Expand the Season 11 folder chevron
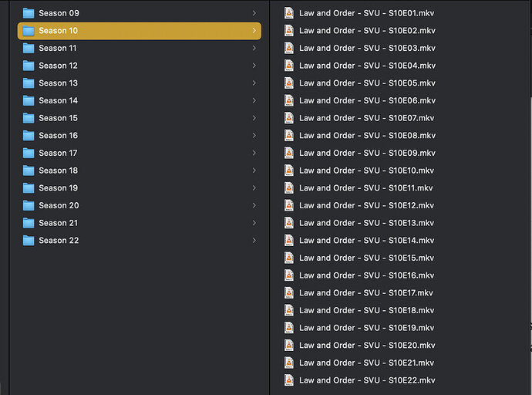Image resolution: width=532 pixels, height=395 pixels. coord(254,48)
